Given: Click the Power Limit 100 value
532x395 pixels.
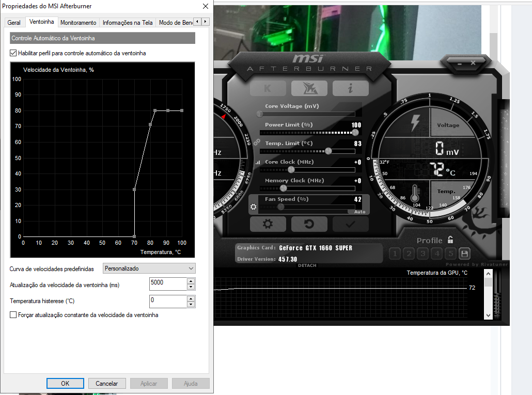Looking at the screenshot, I should (356, 125).
